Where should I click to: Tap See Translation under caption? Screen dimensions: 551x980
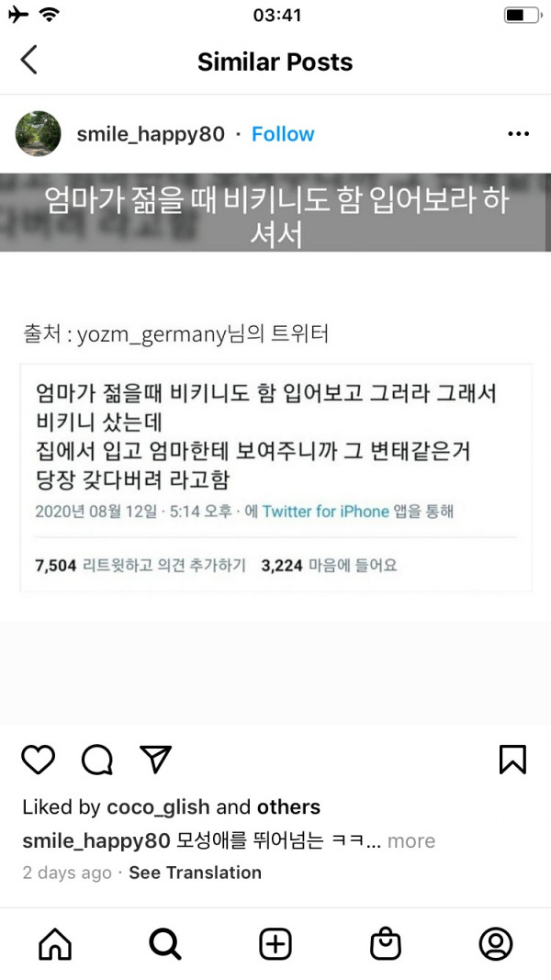[x=195, y=873]
